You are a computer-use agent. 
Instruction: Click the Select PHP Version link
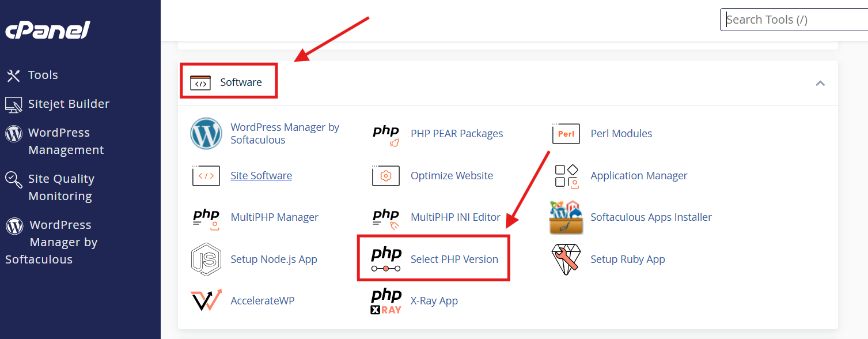[x=454, y=259]
